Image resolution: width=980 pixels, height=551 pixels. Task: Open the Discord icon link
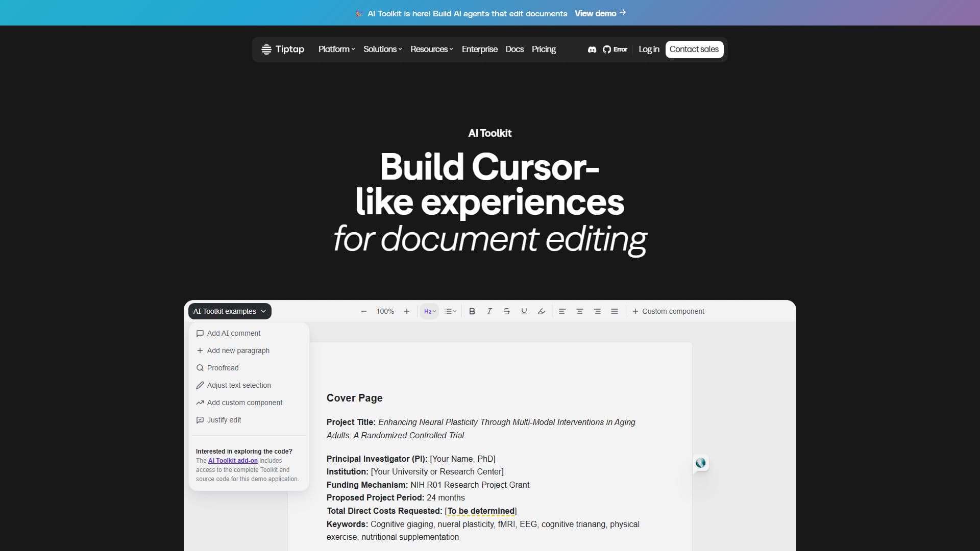(592, 49)
